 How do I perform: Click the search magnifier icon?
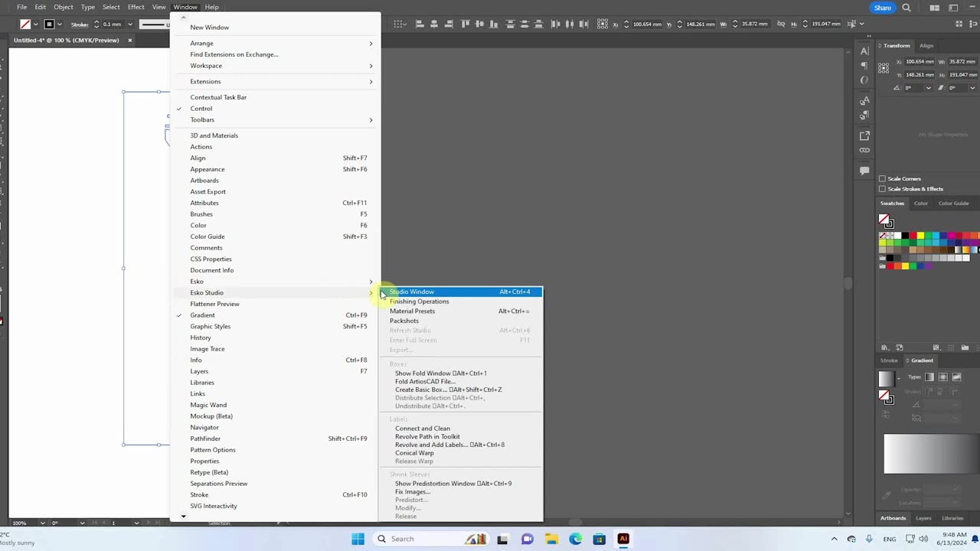pyautogui.click(x=906, y=8)
